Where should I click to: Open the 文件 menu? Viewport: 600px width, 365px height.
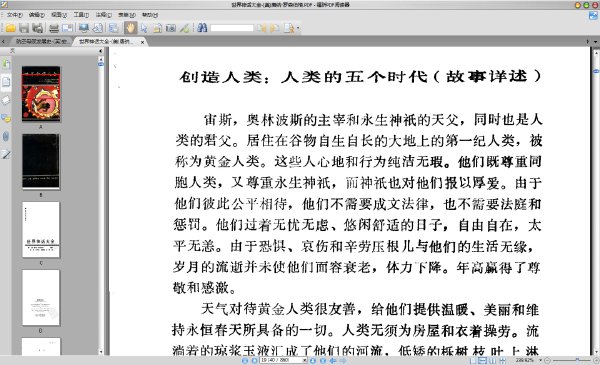(x=15, y=15)
